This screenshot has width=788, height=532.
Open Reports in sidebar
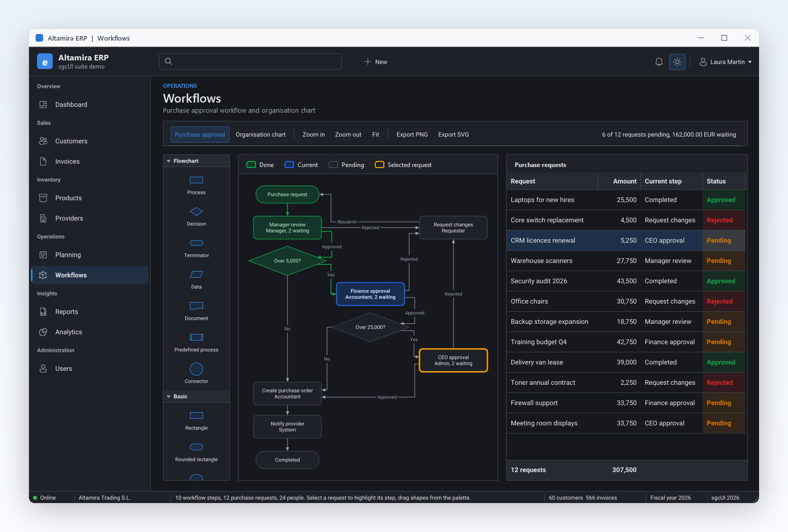click(x=90, y=312)
